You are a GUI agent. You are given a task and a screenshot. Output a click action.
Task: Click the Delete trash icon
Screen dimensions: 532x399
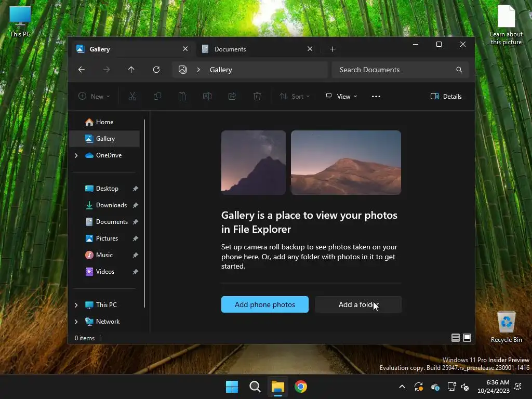click(257, 96)
